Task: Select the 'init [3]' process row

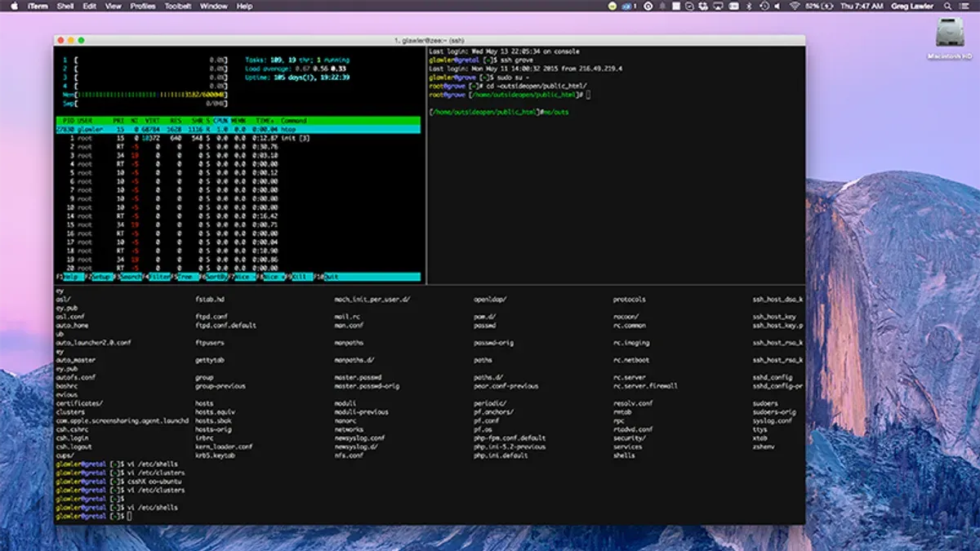Action: coord(238,138)
